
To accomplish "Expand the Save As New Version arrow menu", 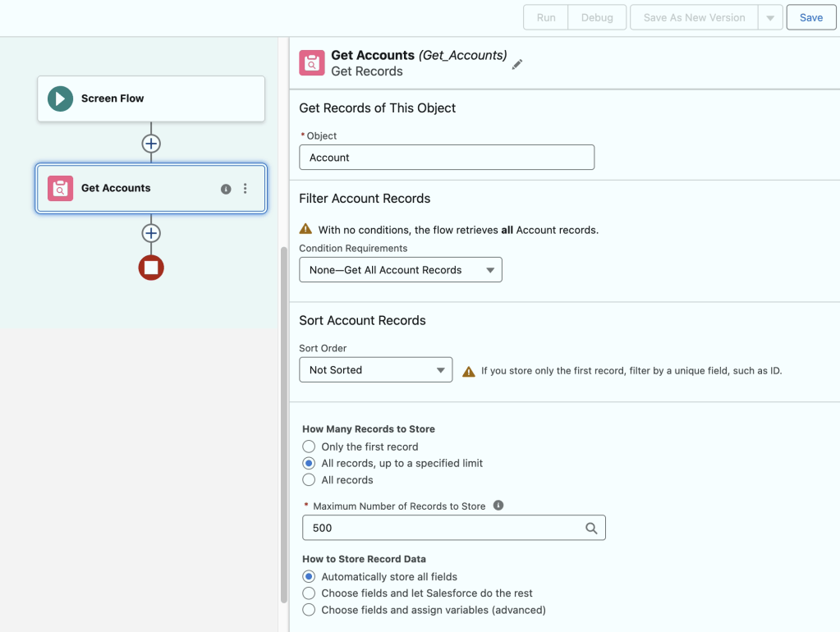I will 770,18.
